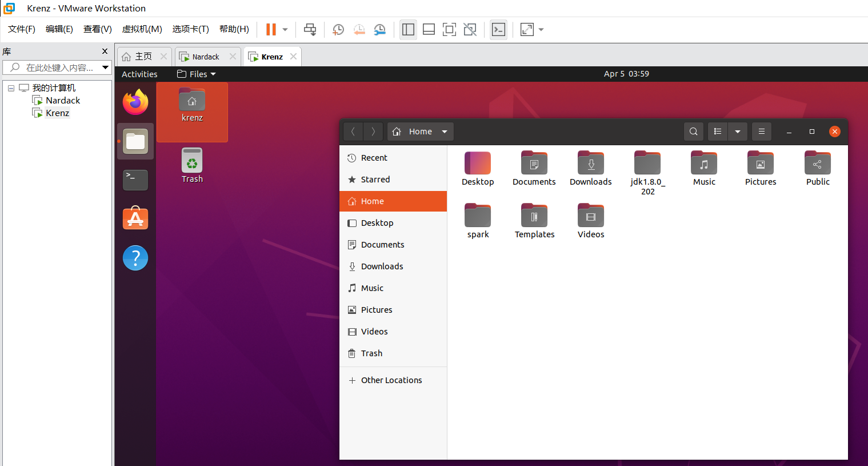Open the snapshot manager icon
Image resolution: width=868 pixels, height=466 pixels.
(379, 29)
